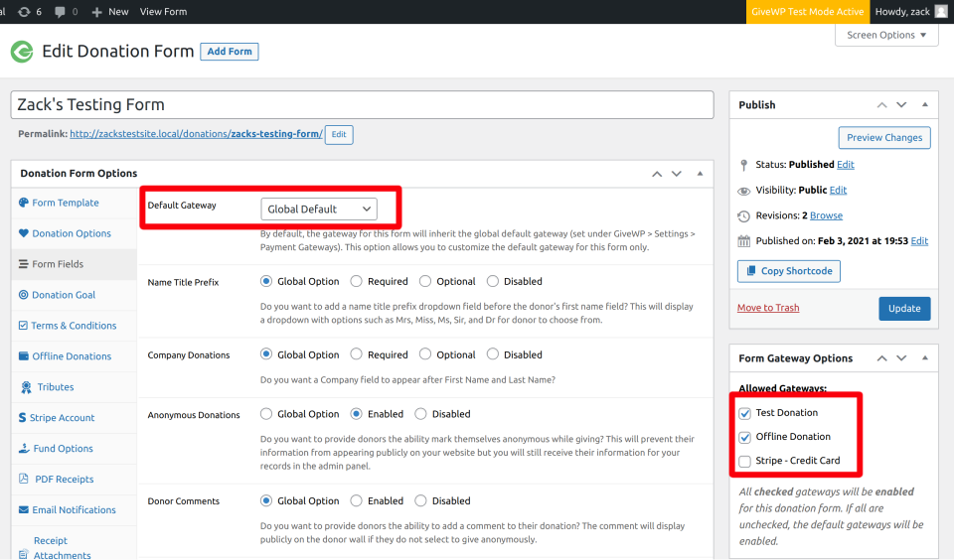Click the plus New icon
This screenshot has width=954, height=560.
(x=96, y=12)
